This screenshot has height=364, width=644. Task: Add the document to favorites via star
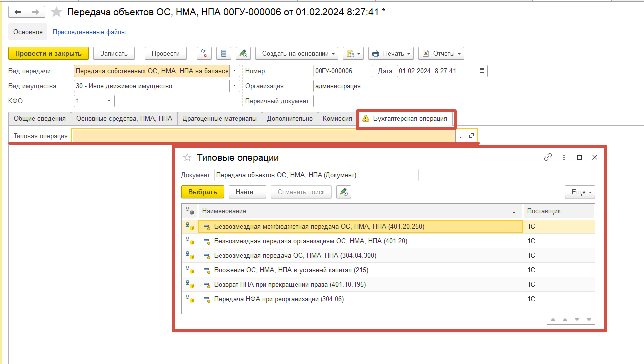(x=57, y=12)
